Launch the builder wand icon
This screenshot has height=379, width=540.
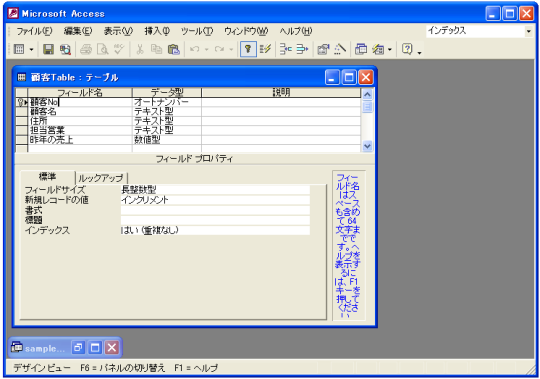(340, 50)
